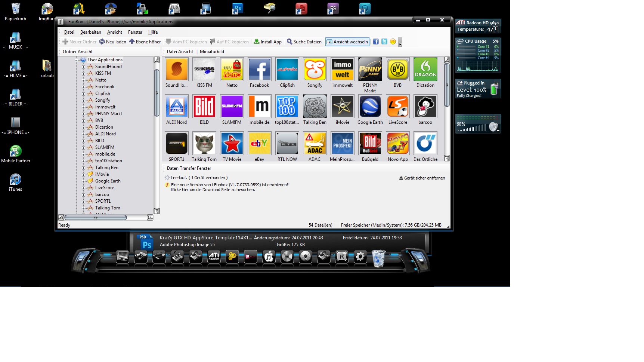644x362 pixels.
Task: Select the Facebook app icon in thumbnails
Action: pyautogui.click(x=260, y=69)
